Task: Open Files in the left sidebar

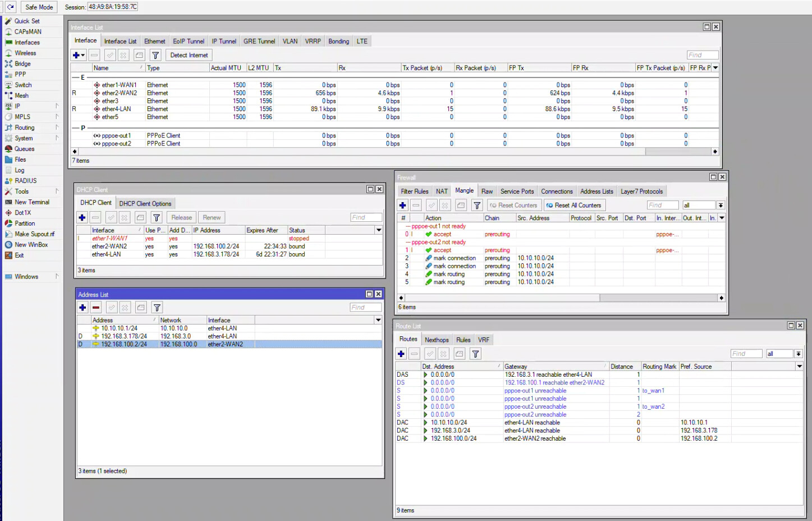Action: (20, 159)
